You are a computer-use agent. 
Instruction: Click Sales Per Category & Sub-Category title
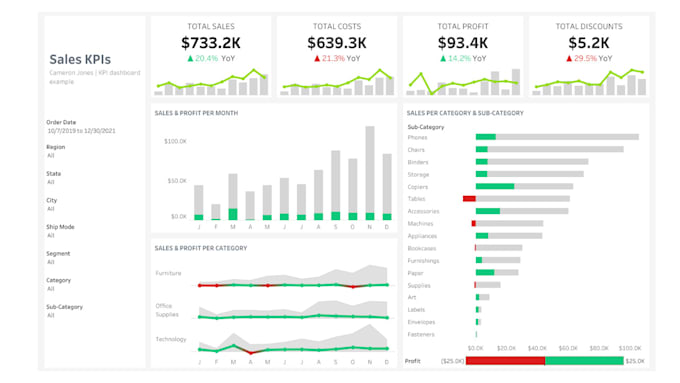click(x=465, y=113)
